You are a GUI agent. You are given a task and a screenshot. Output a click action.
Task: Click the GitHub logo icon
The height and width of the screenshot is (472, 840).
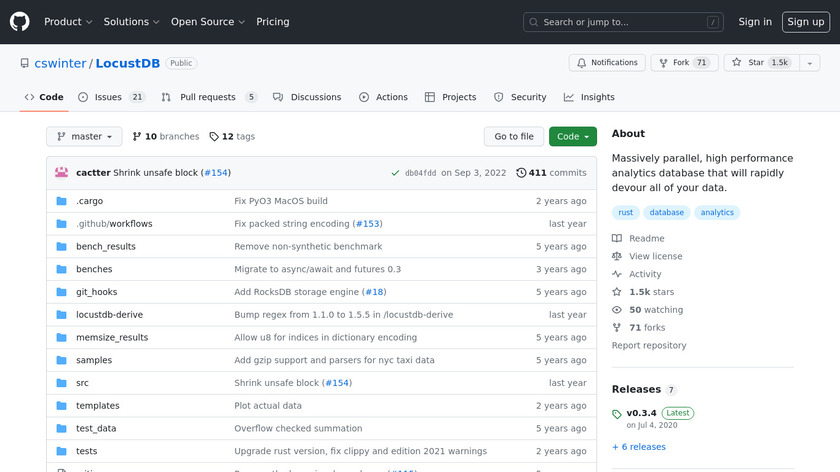point(19,22)
